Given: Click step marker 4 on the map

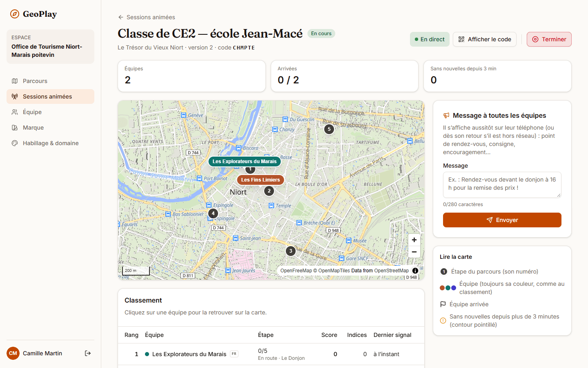Looking at the screenshot, I should click(x=213, y=213).
